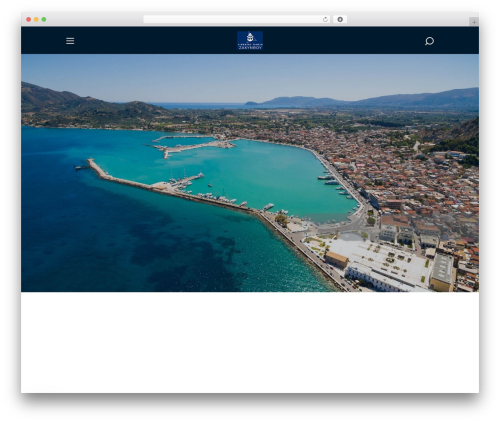The width and height of the screenshot is (500, 423).
Task: Close the browser window
Action: [29, 19]
